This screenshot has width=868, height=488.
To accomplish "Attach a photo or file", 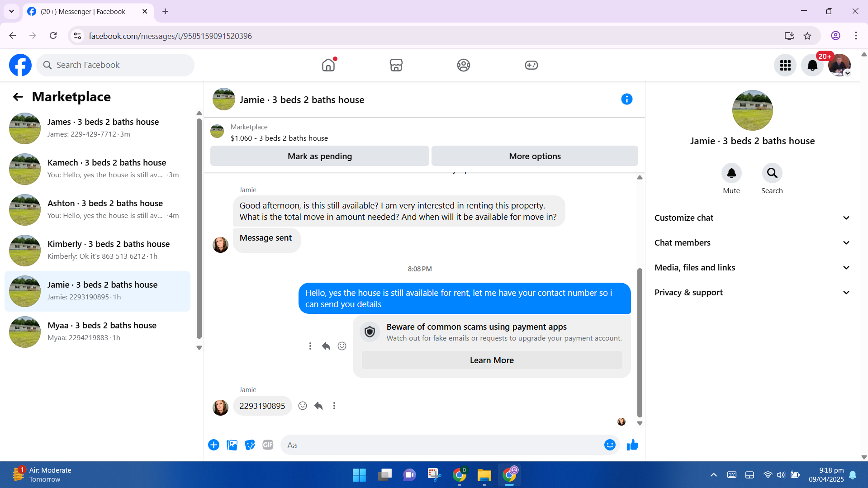I will 232,445.
